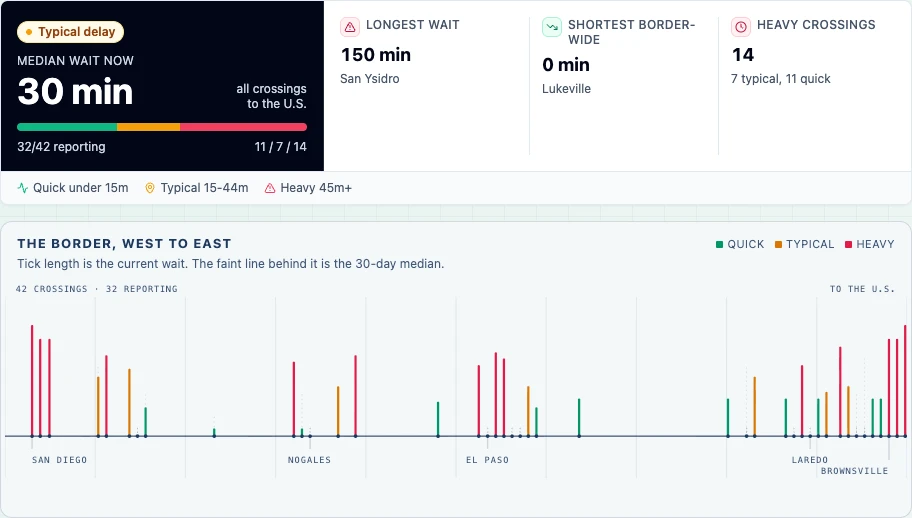Select the Typical 15-44m legend entry

197,188
